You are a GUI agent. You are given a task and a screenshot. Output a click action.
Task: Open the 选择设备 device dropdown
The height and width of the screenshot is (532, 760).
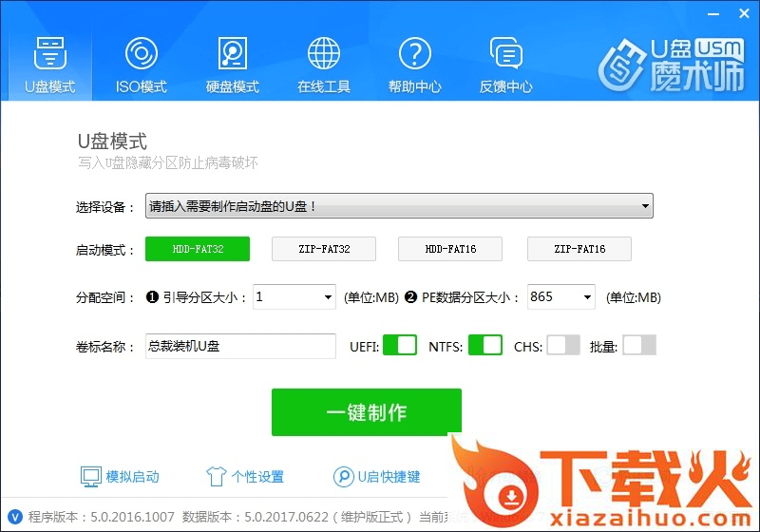click(399, 206)
